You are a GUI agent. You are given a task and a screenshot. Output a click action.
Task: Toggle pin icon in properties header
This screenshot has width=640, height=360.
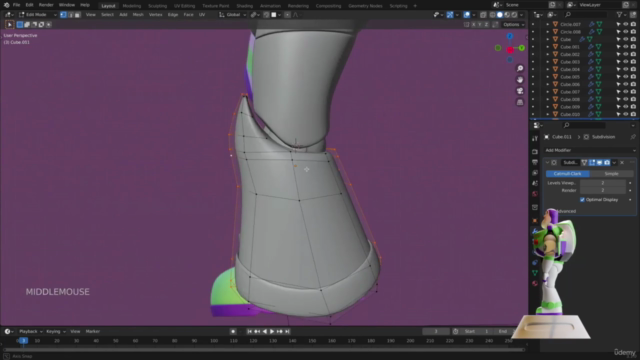[x=633, y=137]
